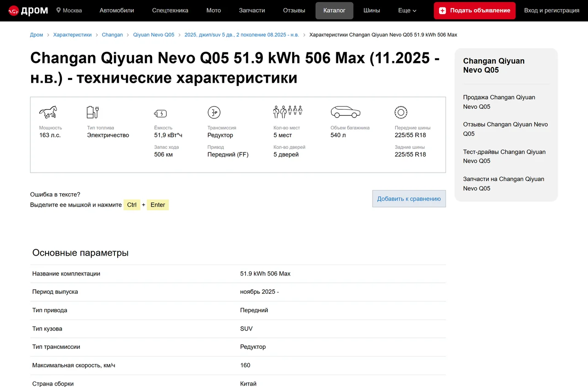Image resolution: width=588 pixels, height=387 pixels.
Task: Click the 51,9 кВт*ч capacity value
Action: (x=168, y=135)
